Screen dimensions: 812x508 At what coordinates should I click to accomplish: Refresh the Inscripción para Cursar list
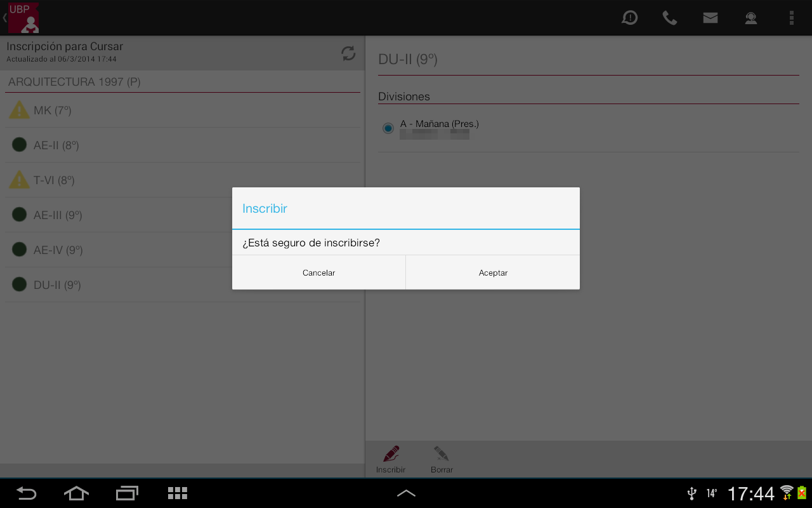pyautogui.click(x=348, y=53)
